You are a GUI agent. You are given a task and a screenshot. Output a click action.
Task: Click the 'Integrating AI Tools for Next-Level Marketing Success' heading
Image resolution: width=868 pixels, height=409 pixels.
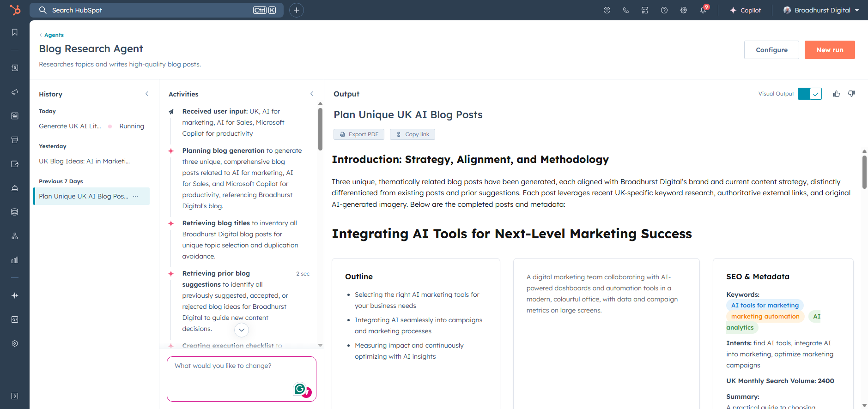512,234
